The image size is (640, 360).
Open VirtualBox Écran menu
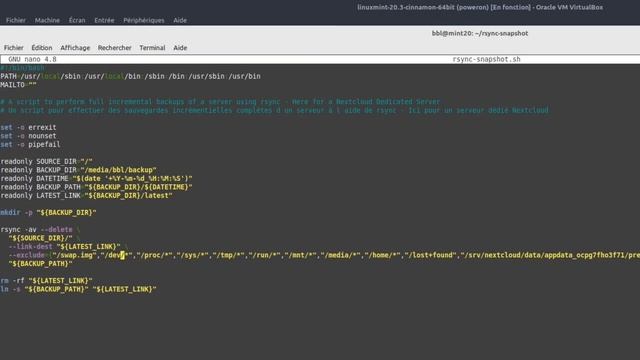tap(77, 20)
